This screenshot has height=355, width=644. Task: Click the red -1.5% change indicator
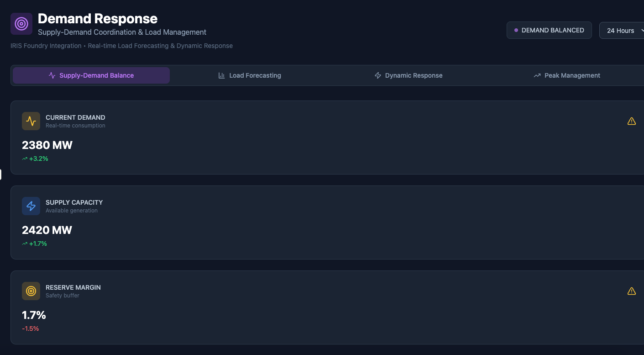point(31,329)
